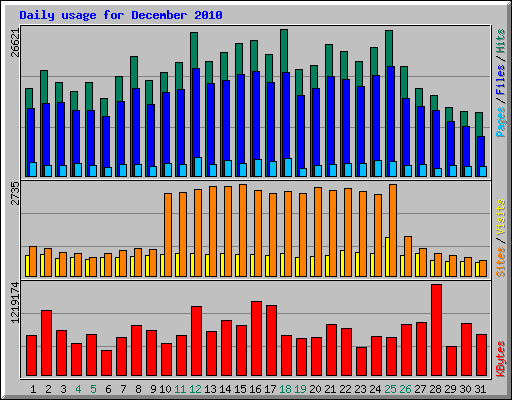The height and width of the screenshot is (400, 512).
Task: Click green weekend day label 5
Action: [x=93, y=389]
